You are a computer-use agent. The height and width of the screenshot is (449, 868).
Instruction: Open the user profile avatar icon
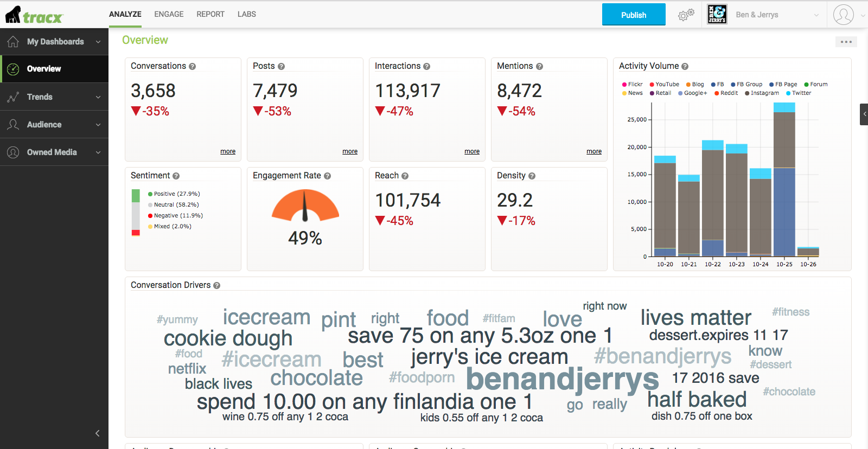[843, 15]
